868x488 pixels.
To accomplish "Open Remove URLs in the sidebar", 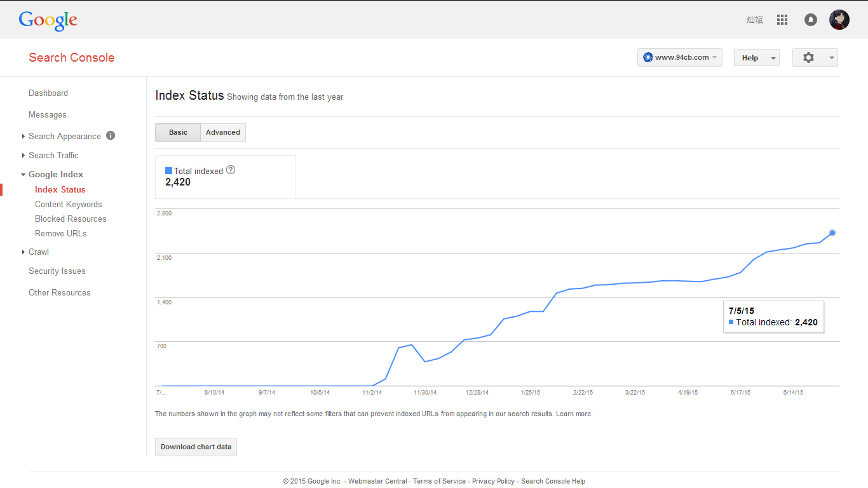I will tap(61, 233).
